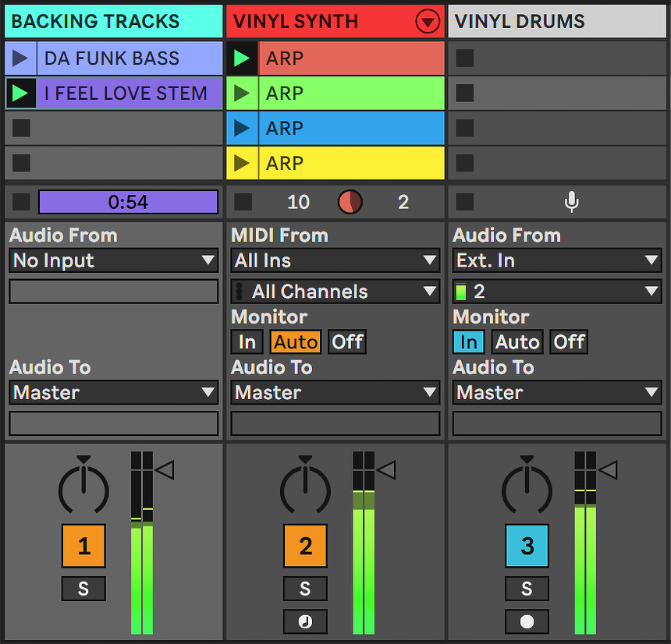The width and height of the screenshot is (671, 644).
Task: Toggle track 3 activator on Vinyl Drums
Action: coord(527,546)
